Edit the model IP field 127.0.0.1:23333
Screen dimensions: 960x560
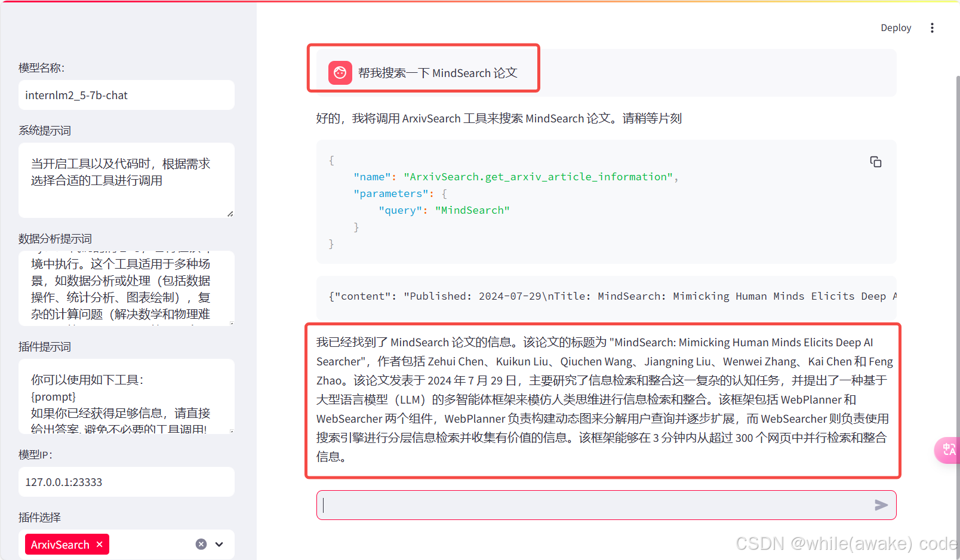pyautogui.click(x=127, y=482)
